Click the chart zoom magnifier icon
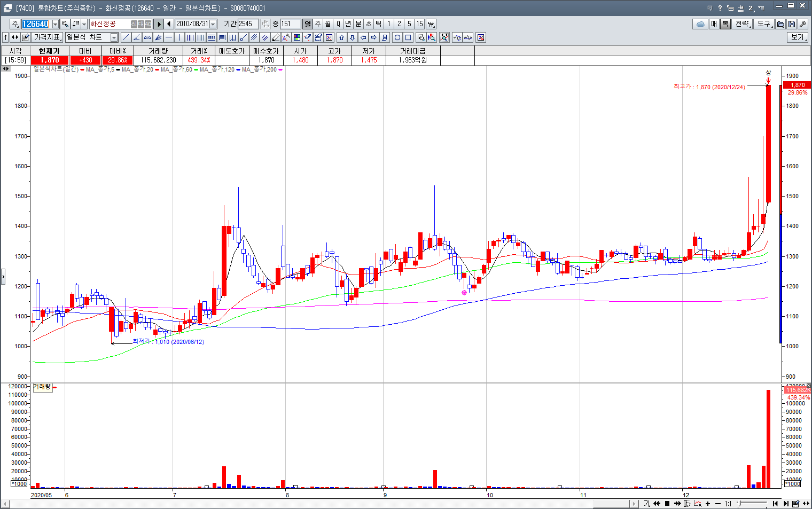812x509 pixels. pyautogui.click(x=420, y=37)
